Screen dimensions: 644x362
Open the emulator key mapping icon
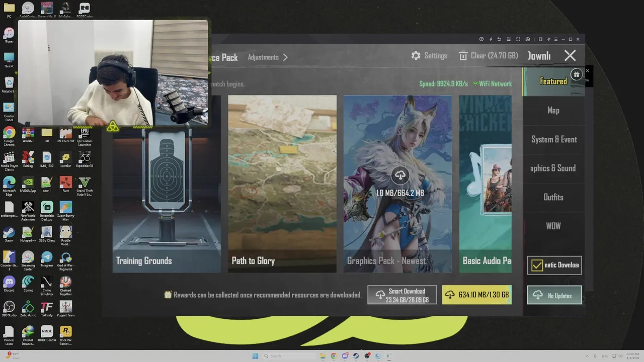tap(509, 39)
